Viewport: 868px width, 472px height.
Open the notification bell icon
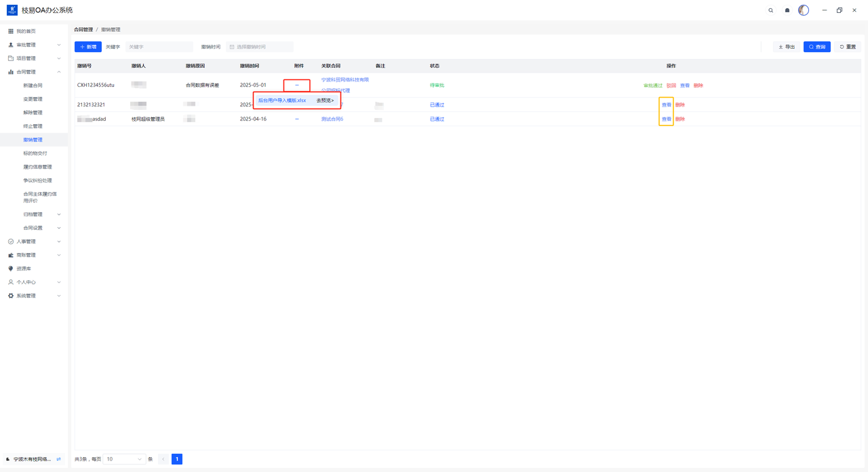787,10
